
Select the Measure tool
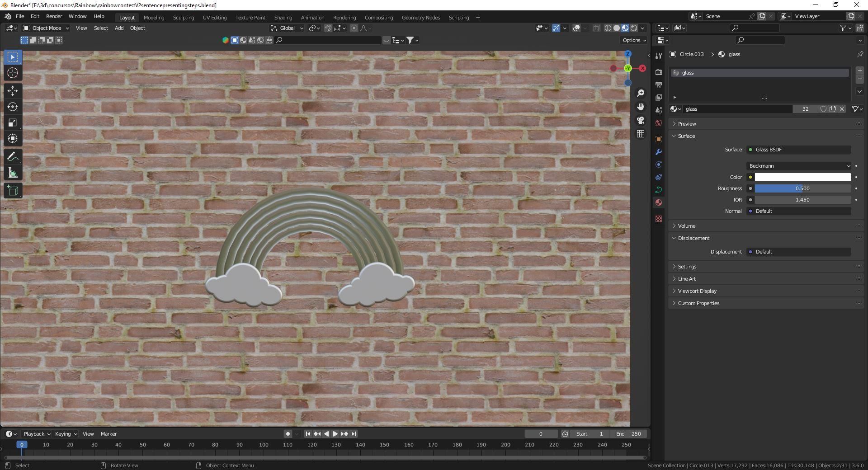[13, 173]
